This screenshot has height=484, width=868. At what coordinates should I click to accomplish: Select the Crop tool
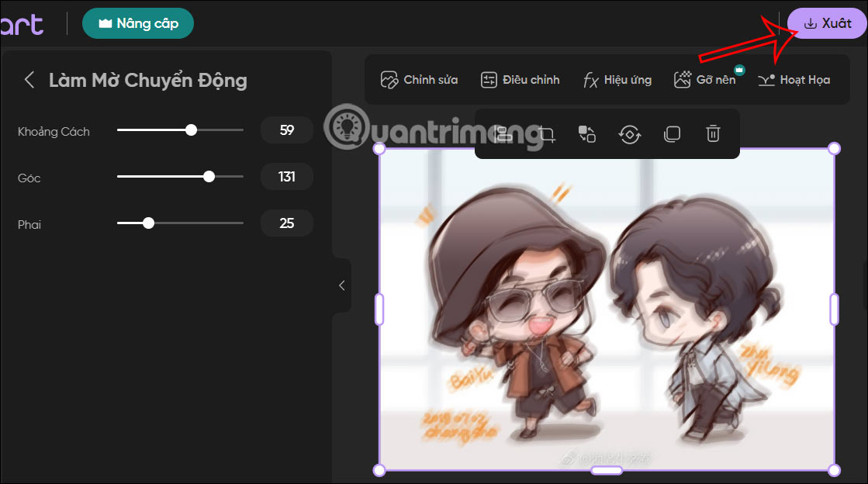(x=545, y=134)
